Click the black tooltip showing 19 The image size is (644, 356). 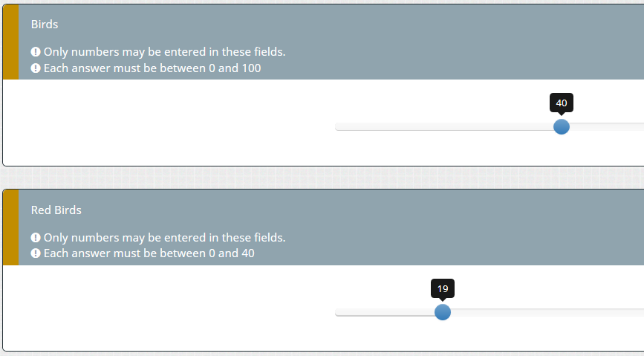443,289
